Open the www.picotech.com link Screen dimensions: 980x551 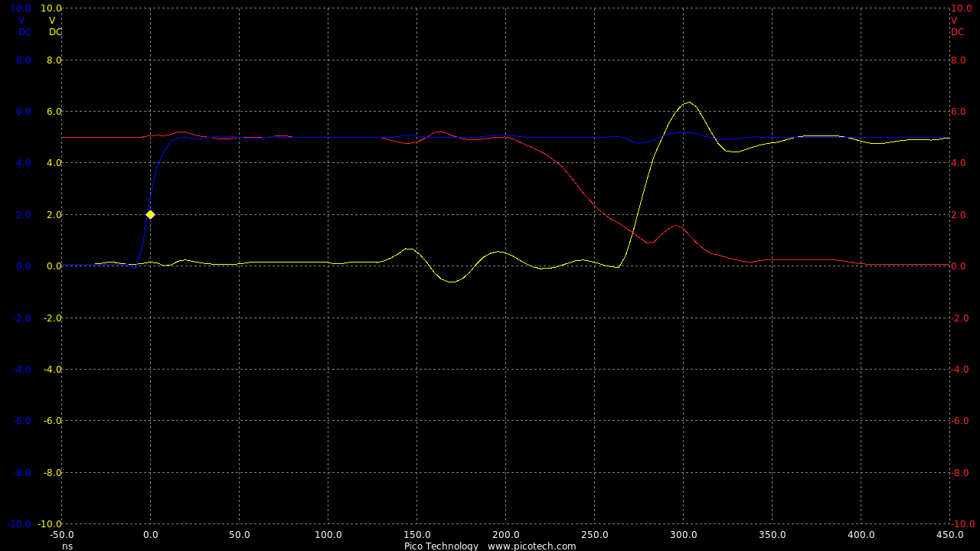coord(531,546)
